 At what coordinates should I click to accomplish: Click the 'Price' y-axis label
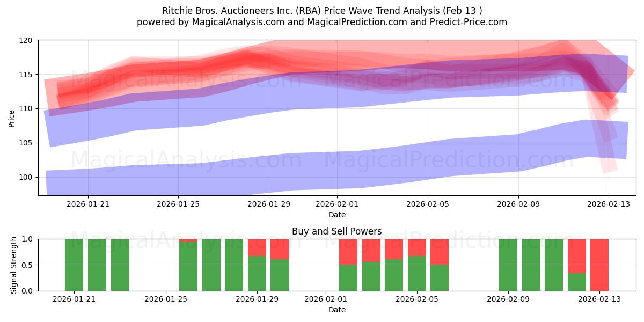point(12,118)
